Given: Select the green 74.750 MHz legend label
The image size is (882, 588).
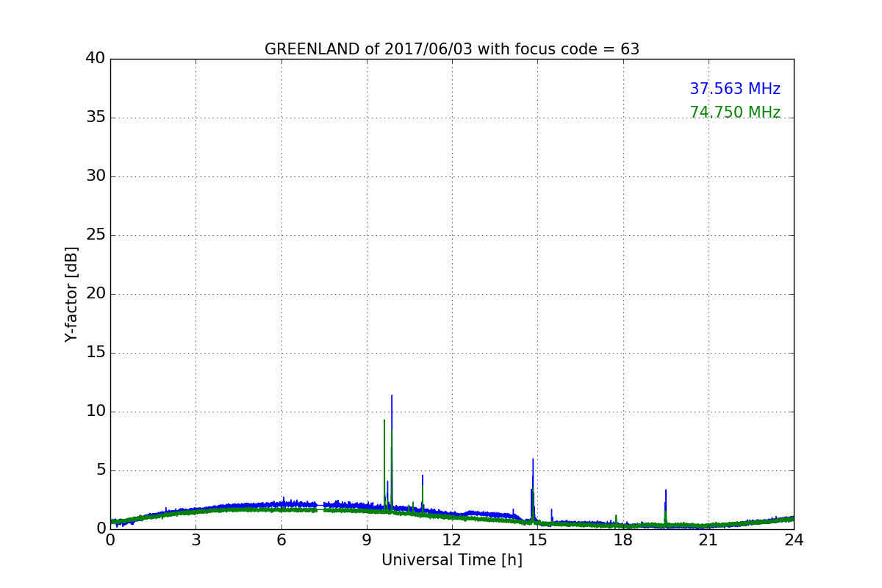Looking at the screenshot, I should point(735,112).
